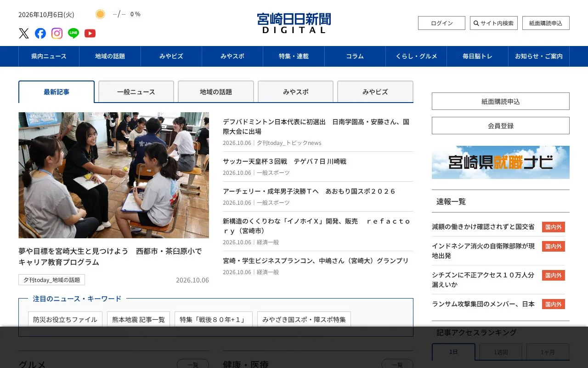Open みやビズ in the navigation bar
Image resolution: width=588 pixels, height=368 pixels.
tap(171, 56)
